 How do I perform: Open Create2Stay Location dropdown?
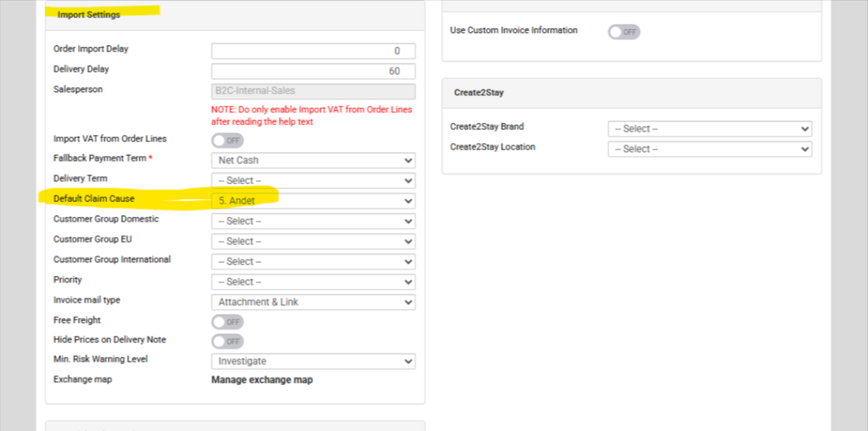tap(710, 149)
